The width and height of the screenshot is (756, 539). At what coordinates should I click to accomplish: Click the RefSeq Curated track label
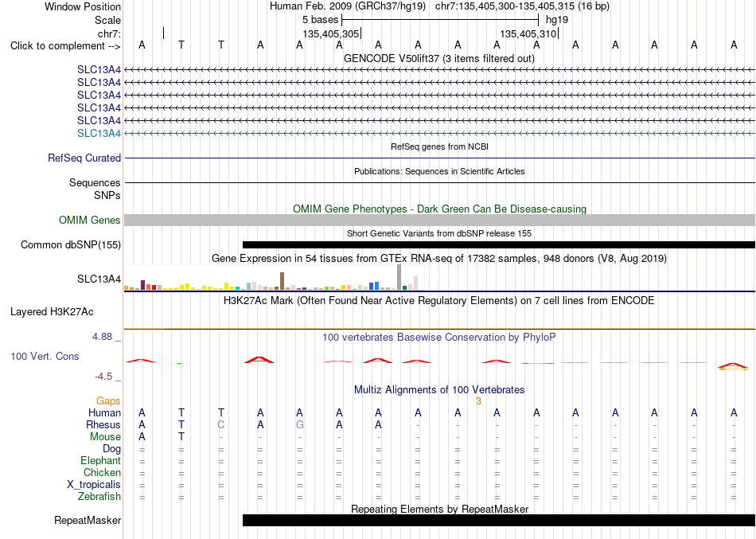pos(84,158)
